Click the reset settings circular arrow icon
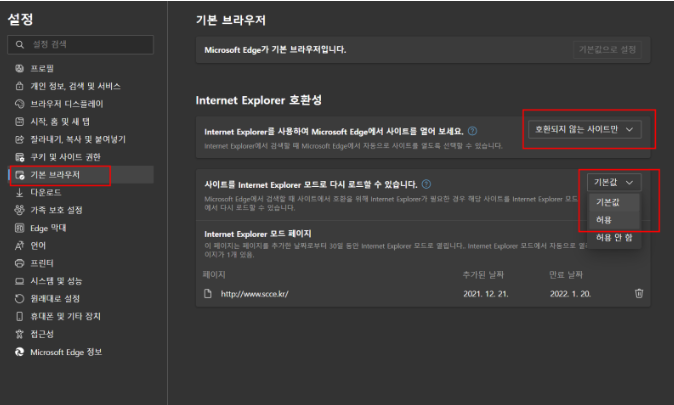The image size is (674, 405). coord(19,298)
